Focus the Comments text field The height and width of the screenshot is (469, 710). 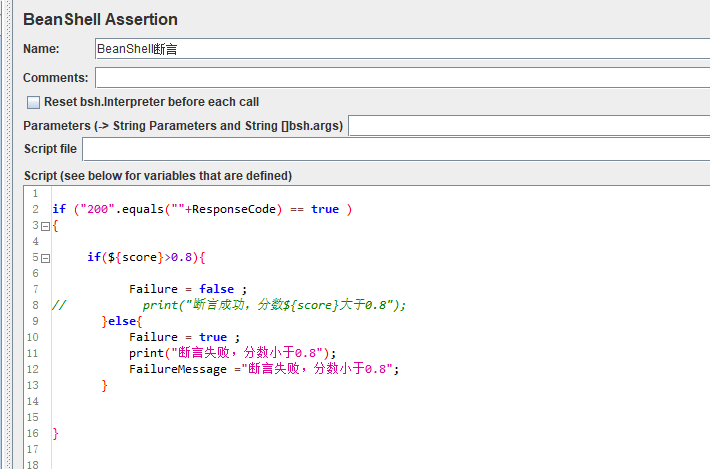tap(400, 77)
